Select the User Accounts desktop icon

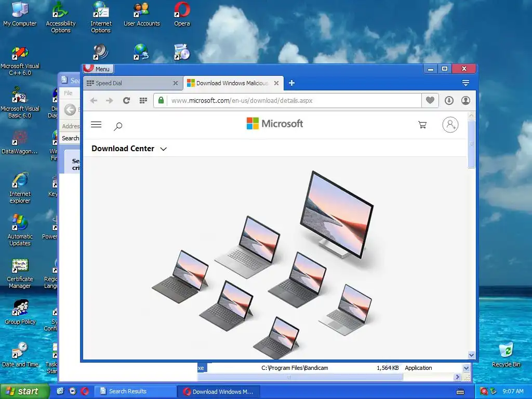click(141, 14)
